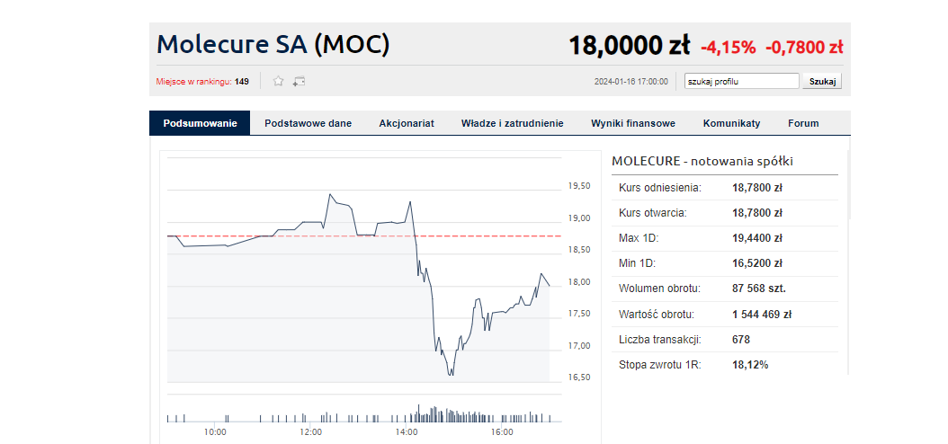Select the Wyniki finansowe tab
Viewport: 948px width, 444px height.
633,123
